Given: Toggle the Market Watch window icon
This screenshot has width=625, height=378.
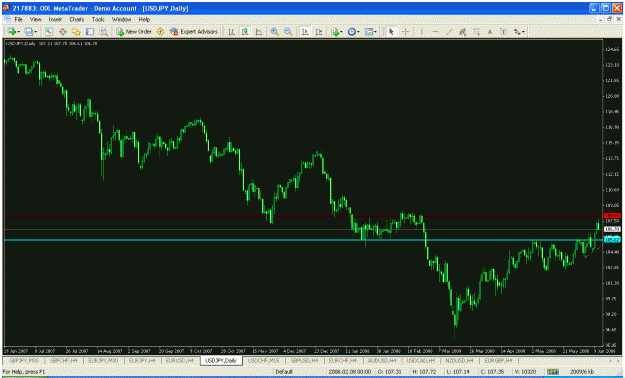Looking at the screenshot, I should (49, 32).
